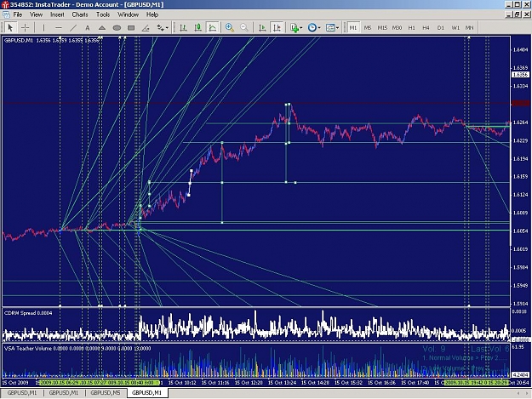
Task: Click the red price marker on axis
Action: click(520, 103)
